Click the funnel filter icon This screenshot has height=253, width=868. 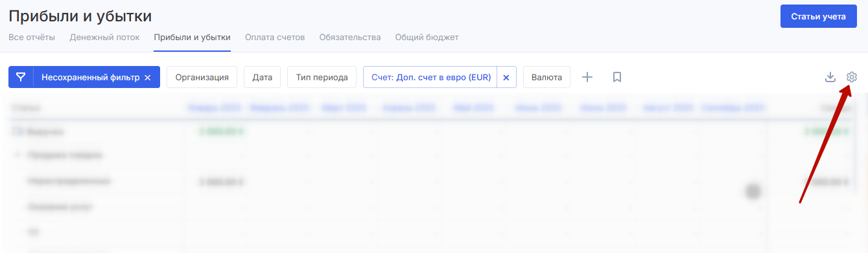pos(21,77)
